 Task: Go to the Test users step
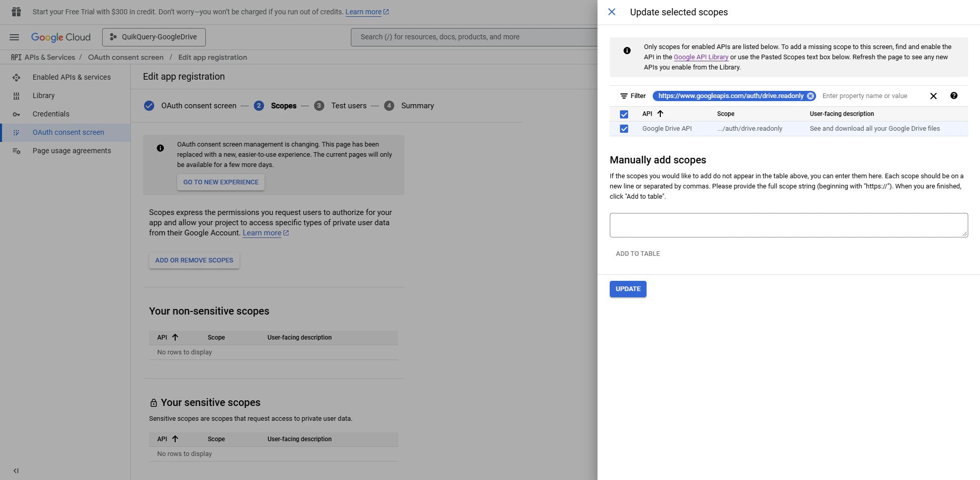[x=349, y=106]
